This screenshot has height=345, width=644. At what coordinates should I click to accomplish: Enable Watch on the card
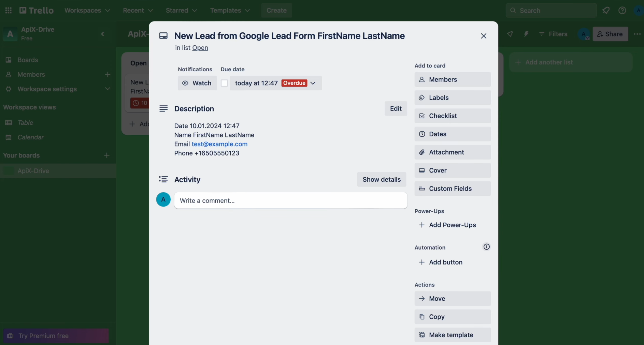[x=197, y=83]
